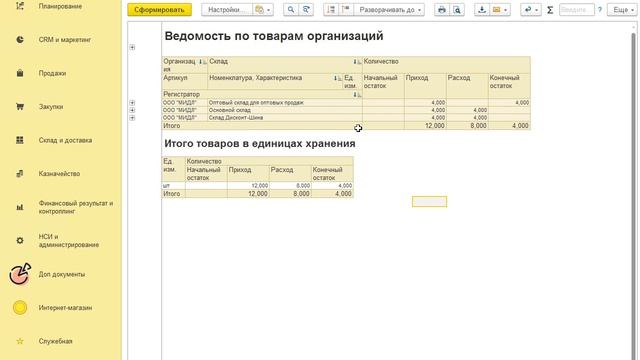The image size is (640, 360).
Task: Click sort icon in Номенклатура, Характеристика header
Action: [338, 78]
